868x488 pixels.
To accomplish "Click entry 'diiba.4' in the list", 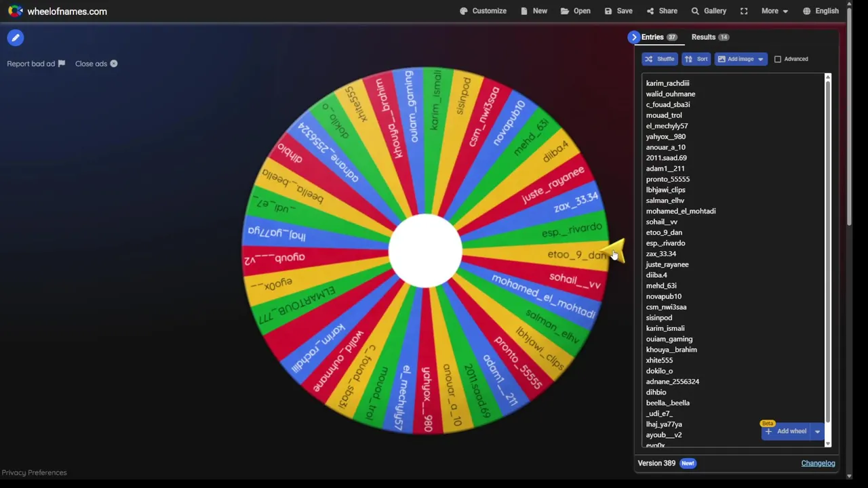I will pyautogui.click(x=656, y=275).
